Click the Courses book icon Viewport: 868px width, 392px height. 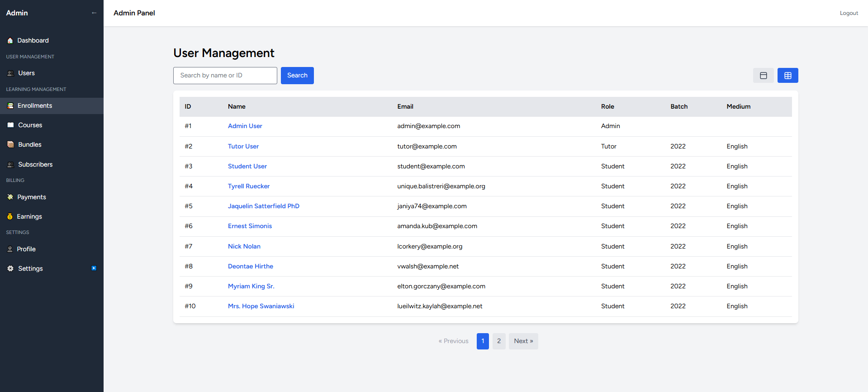click(x=10, y=125)
